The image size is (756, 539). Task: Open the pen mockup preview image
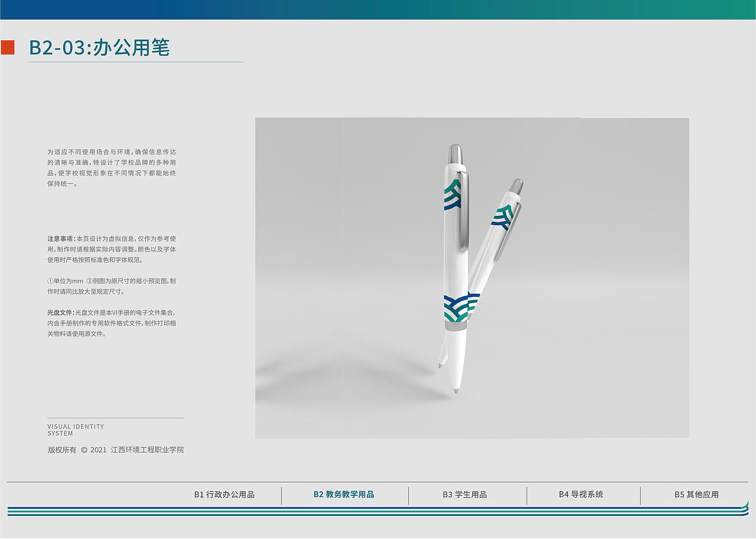pos(472,278)
